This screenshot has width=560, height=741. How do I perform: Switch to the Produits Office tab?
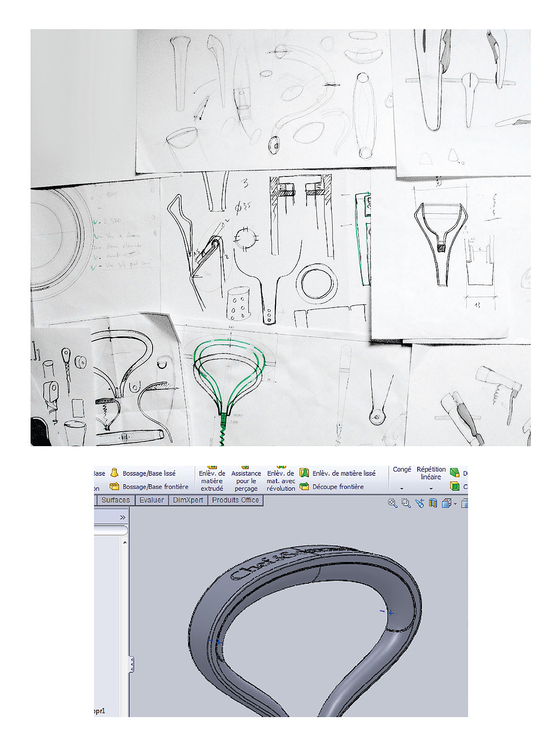click(235, 500)
